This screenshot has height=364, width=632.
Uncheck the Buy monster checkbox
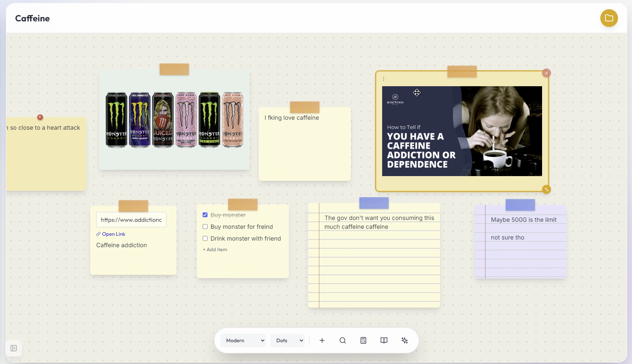click(205, 215)
